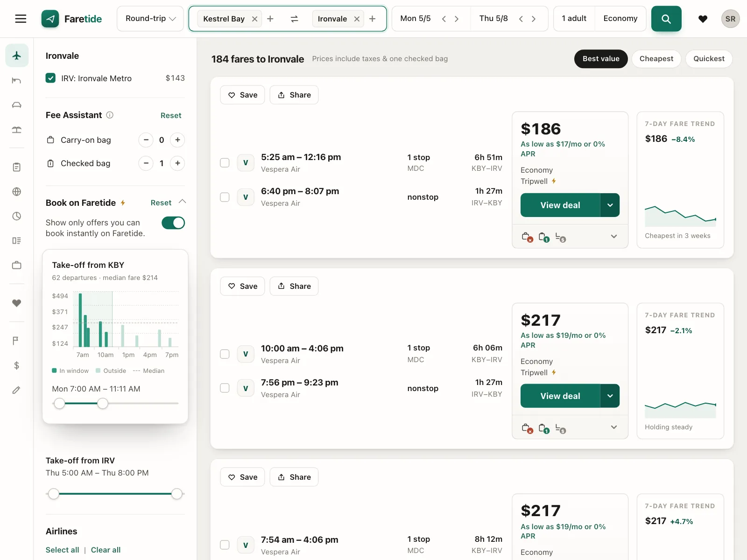Open the clipboard icon in sidebar

click(17, 167)
